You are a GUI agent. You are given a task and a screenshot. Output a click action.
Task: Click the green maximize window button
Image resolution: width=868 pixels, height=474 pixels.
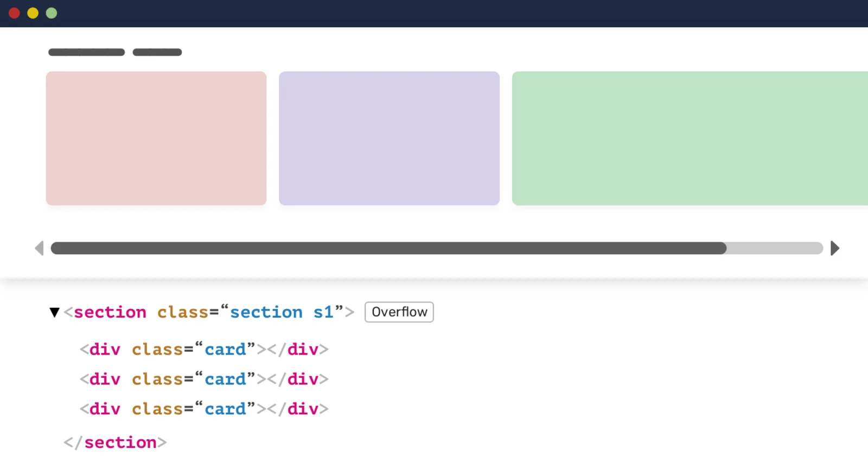[52, 13]
